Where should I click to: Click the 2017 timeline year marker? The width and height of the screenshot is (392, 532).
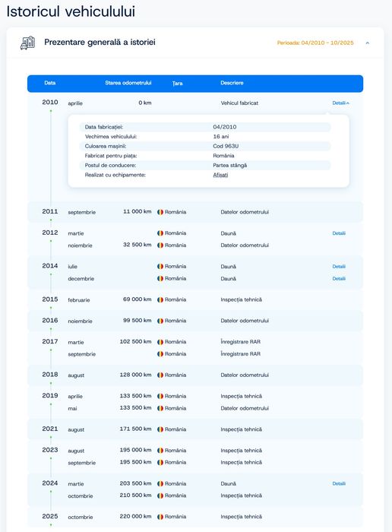(50, 341)
